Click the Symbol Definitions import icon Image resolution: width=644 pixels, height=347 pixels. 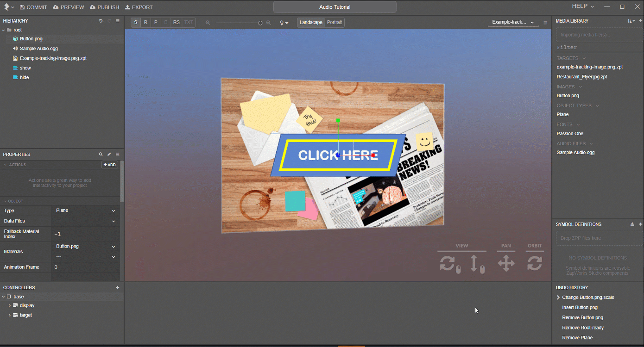(632, 224)
